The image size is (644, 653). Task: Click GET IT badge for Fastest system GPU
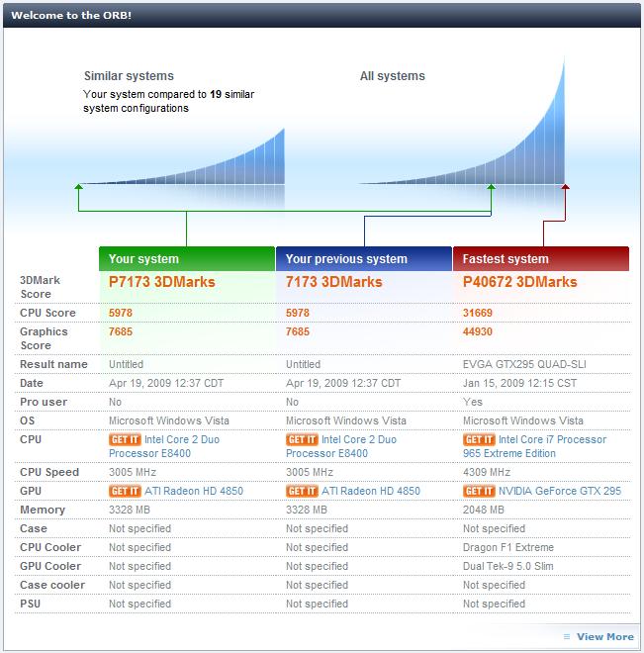[x=479, y=491]
